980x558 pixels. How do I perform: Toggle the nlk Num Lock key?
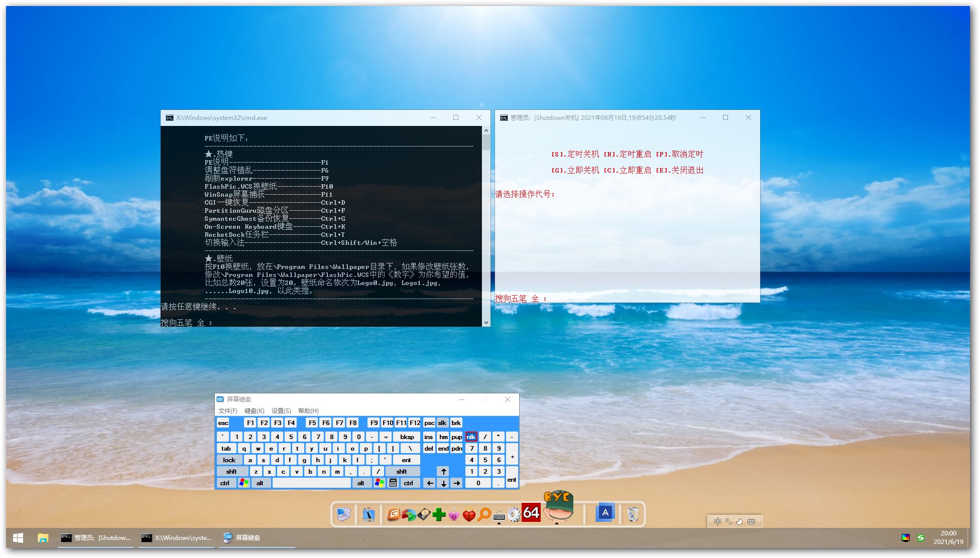pos(471,437)
